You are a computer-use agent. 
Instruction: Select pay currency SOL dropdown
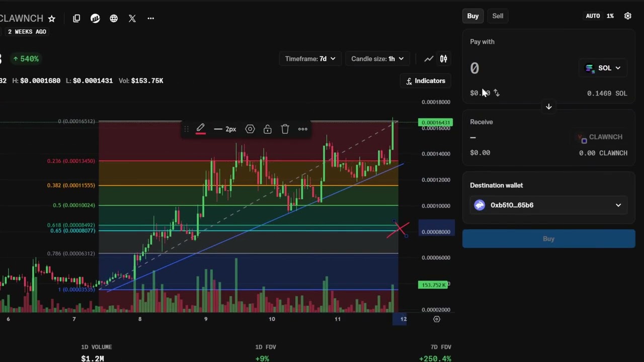tap(603, 68)
